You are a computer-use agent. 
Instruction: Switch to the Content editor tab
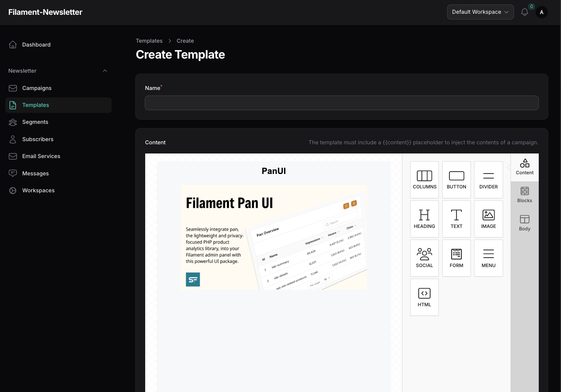coord(525,167)
